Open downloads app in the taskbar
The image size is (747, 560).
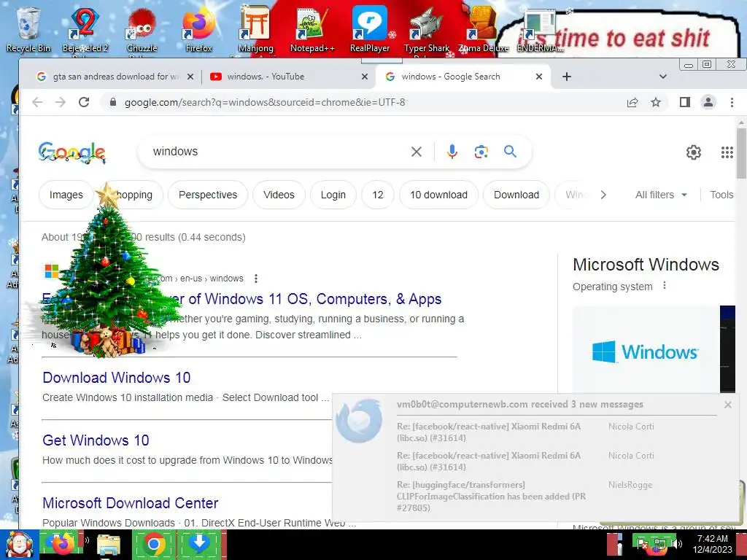200,545
